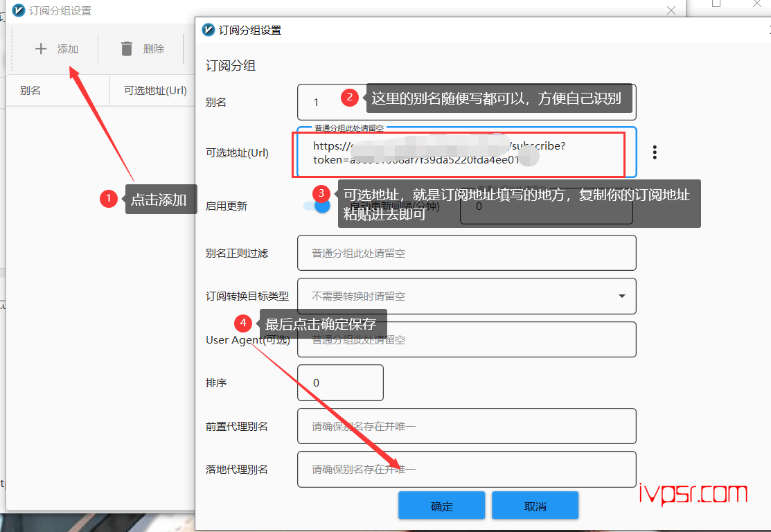This screenshot has height=532, width=771.
Task: Focus the 落地代理别名 input field
Action: point(467,470)
